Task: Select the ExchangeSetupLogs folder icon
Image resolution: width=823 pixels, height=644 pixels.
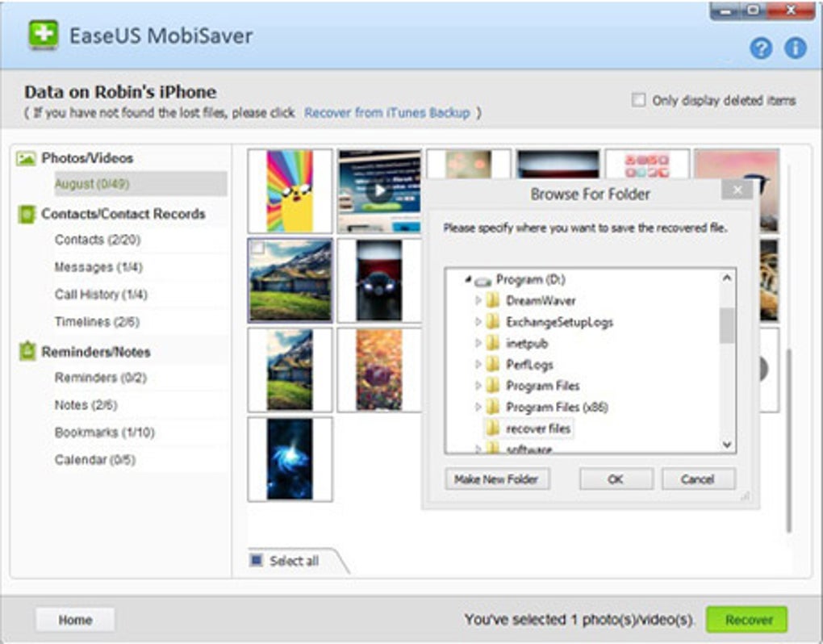Action: tap(492, 322)
